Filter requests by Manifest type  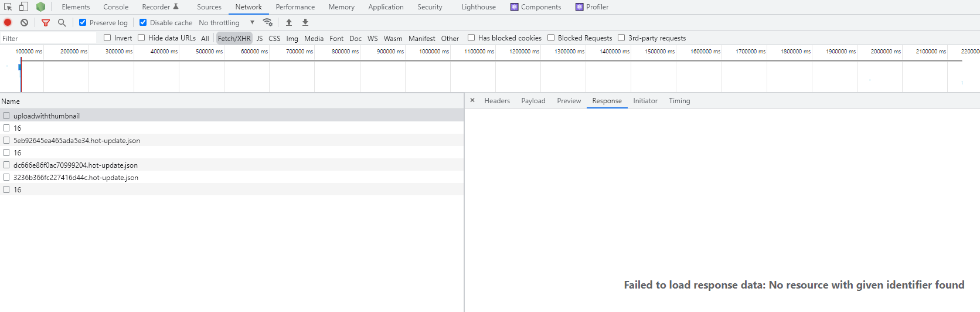point(421,38)
